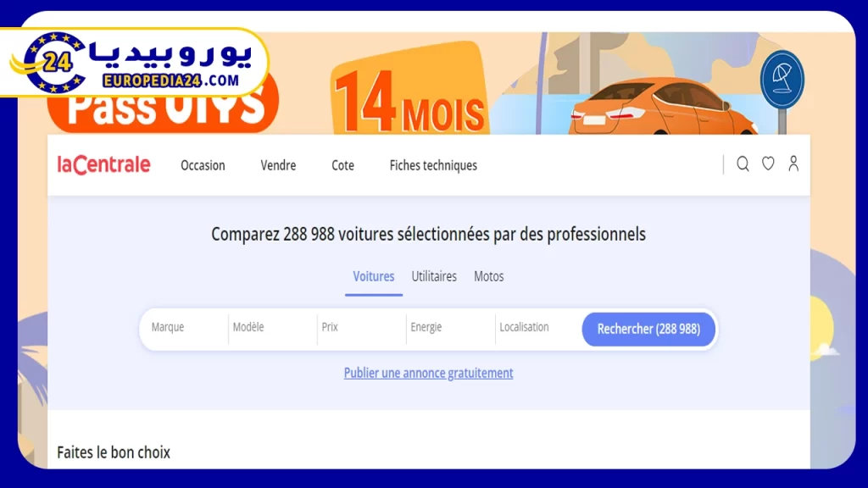Click the Comparez 288 988 voitures headline
The image size is (868, 488).
pyautogui.click(x=428, y=234)
